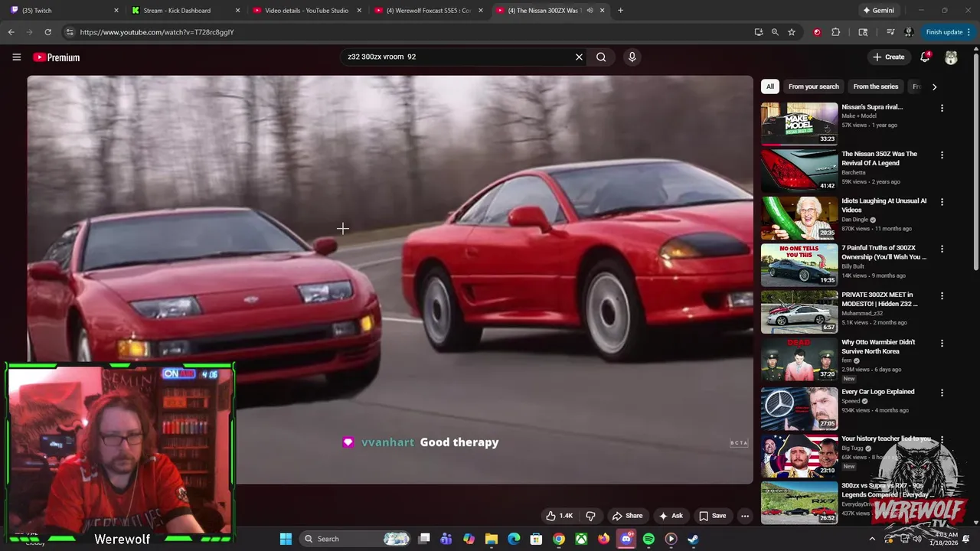This screenshot has height=551, width=980.
Task: Click the browser Back arrow
Action: [11, 32]
